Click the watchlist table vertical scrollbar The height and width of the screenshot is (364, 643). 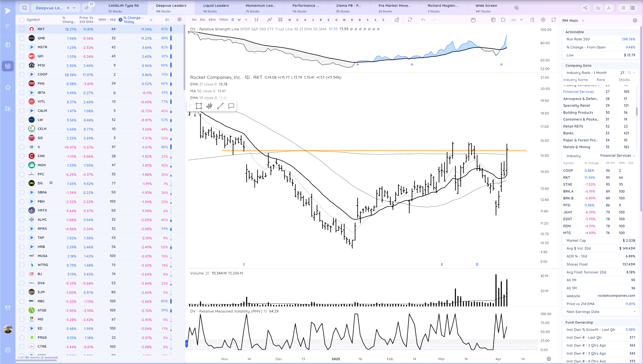[x=184, y=58]
